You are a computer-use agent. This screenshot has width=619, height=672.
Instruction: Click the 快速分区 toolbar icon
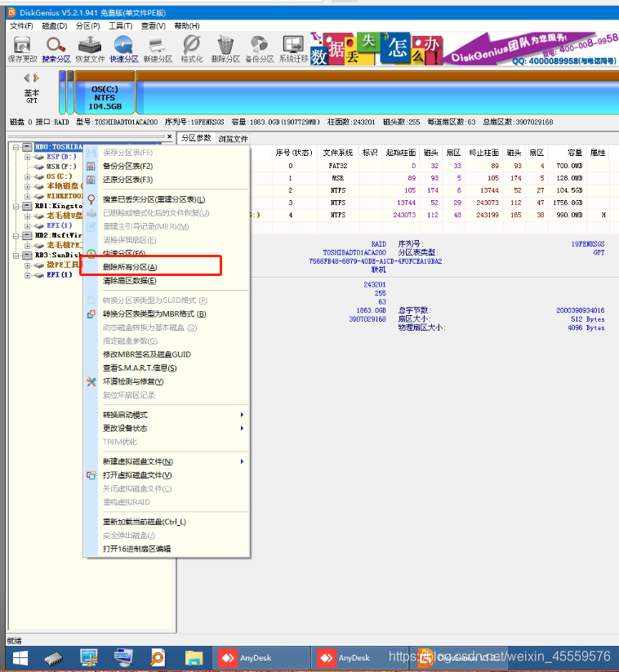click(124, 49)
